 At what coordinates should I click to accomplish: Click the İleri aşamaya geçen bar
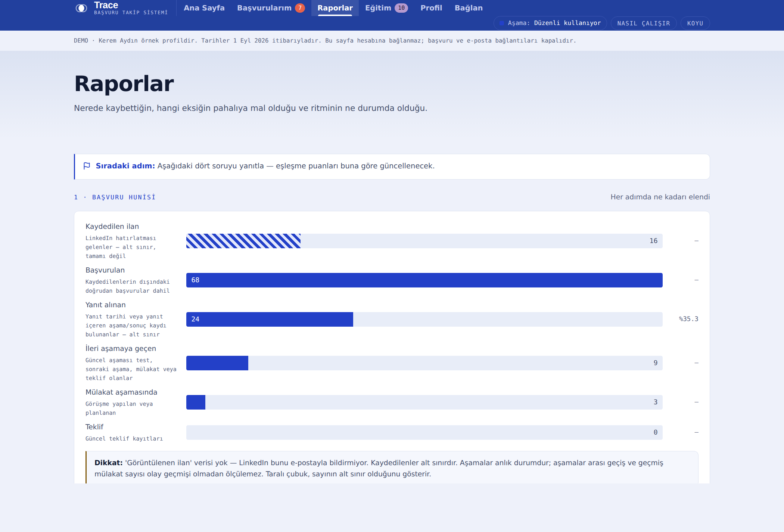pyautogui.click(x=217, y=363)
